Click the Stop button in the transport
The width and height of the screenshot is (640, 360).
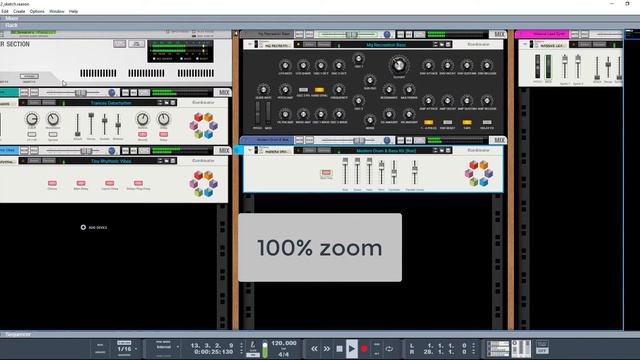pos(339,349)
